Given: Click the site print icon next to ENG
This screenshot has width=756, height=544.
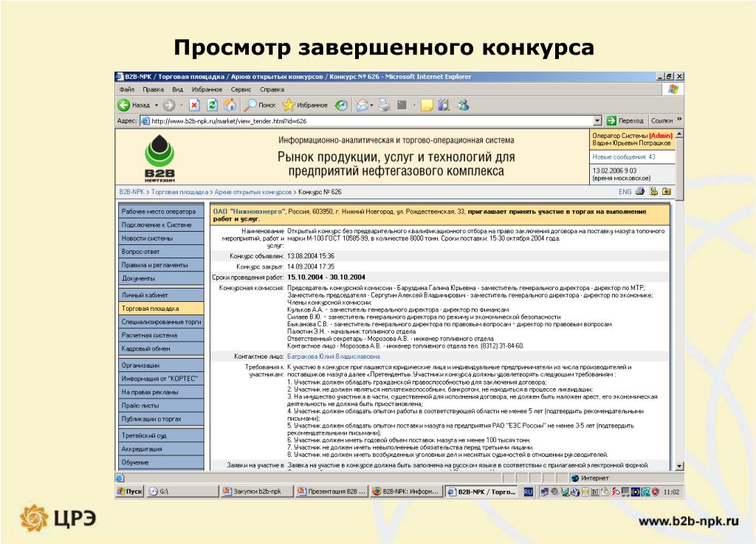Looking at the screenshot, I should point(640,191).
